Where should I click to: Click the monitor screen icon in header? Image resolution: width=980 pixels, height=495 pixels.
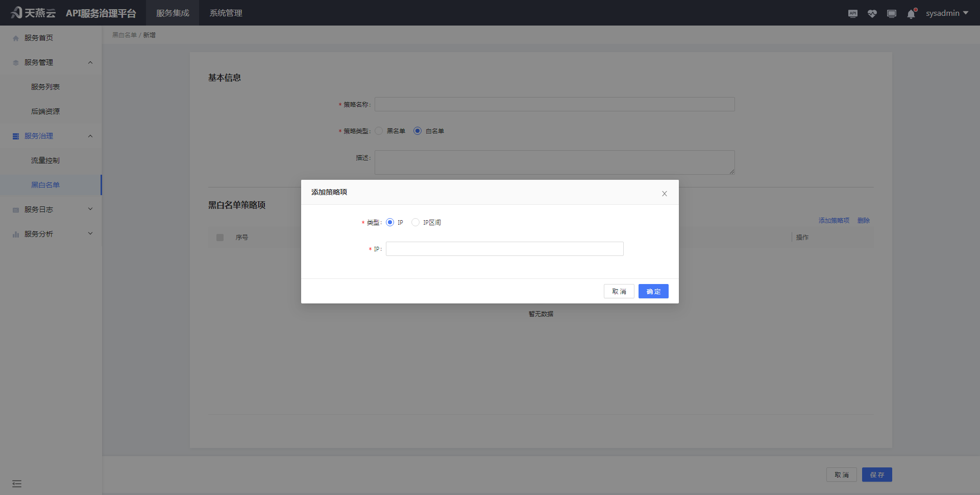[891, 14]
